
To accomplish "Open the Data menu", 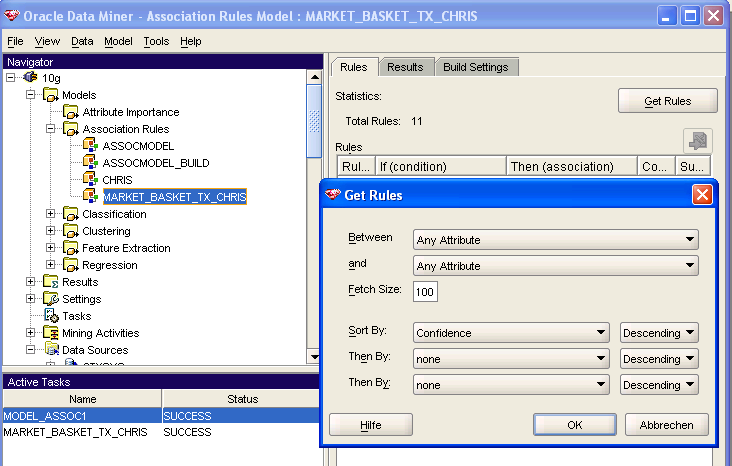I will click(82, 42).
